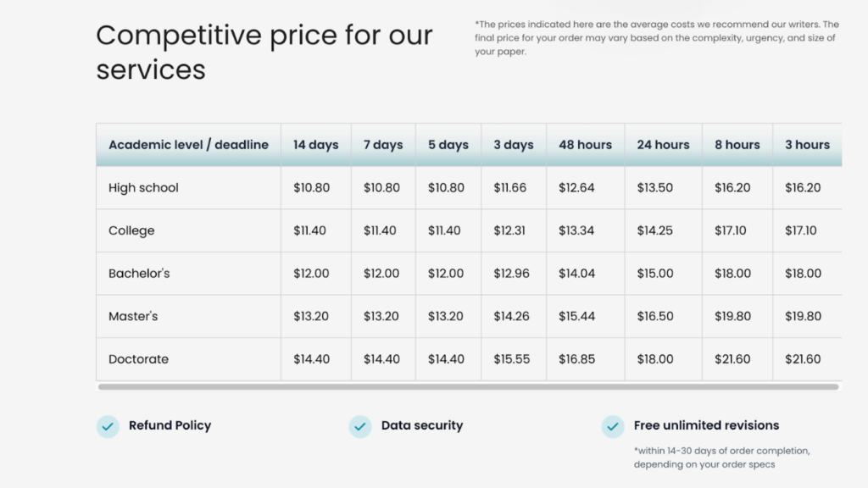The image size is (868, 488).
Task: Click the Bachelor's 24 hours price $15.00
Action: [x=655, y=274]
